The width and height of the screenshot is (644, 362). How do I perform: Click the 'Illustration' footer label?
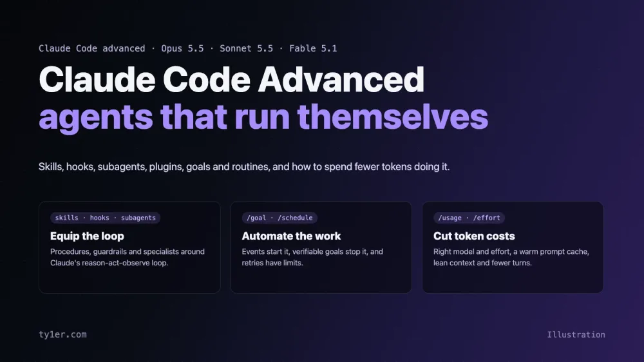tap(576, 334)
